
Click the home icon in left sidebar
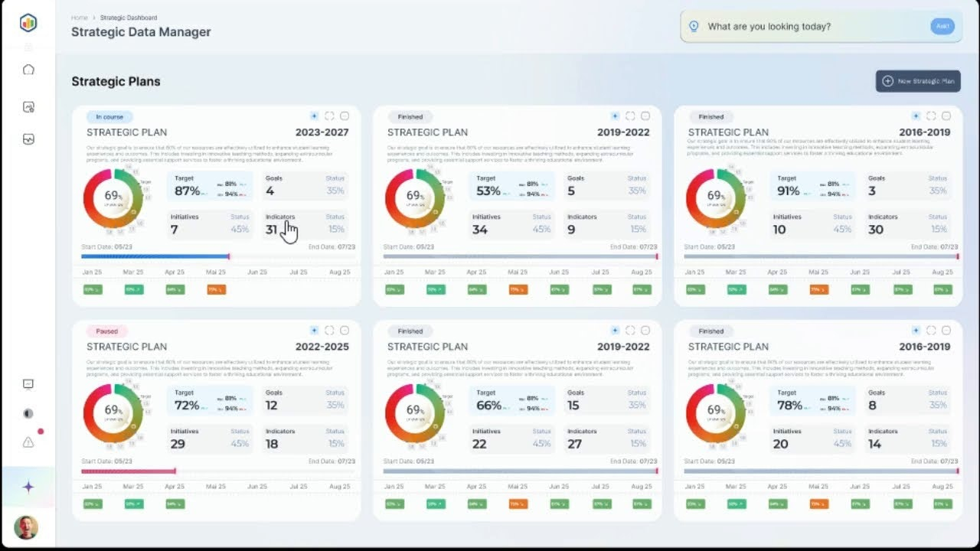tap(28, 70)
